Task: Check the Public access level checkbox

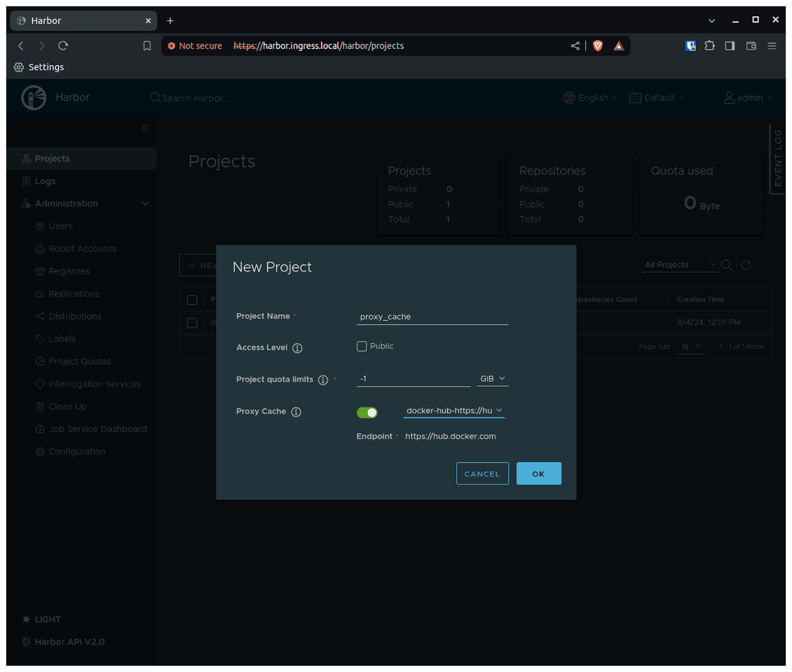Action: coord(361,346)
